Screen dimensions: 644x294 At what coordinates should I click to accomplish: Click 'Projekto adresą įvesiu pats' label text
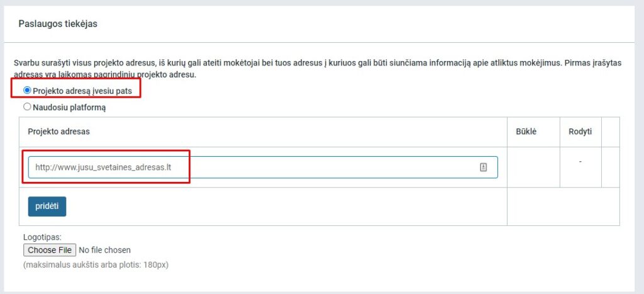(x=82, y=91)
